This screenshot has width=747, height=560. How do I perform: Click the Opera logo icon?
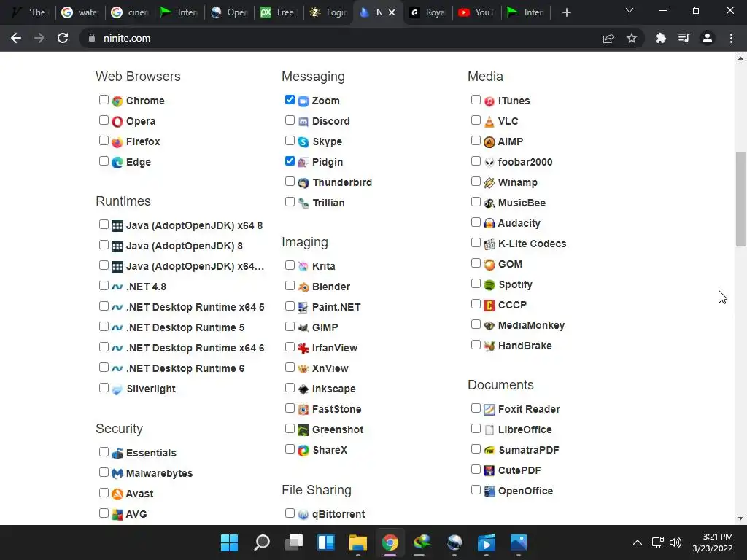tap(117, 122)
